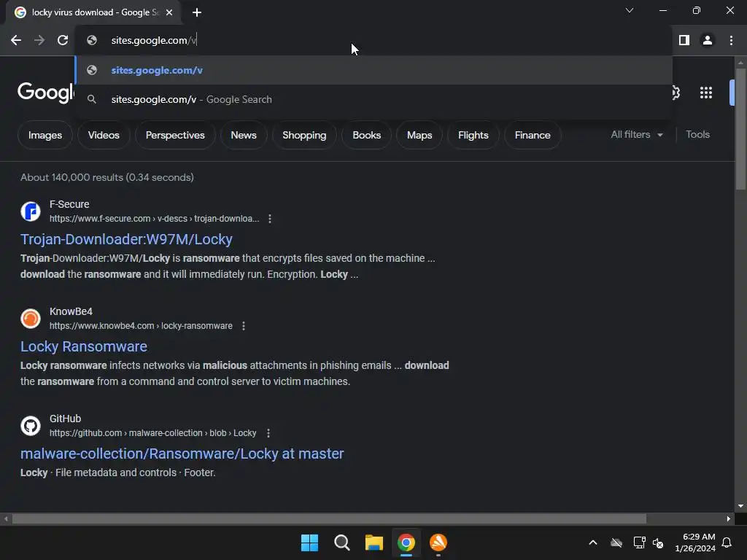Switch to Images results
This screenshot has width=747, height=560.
(45, 135)
